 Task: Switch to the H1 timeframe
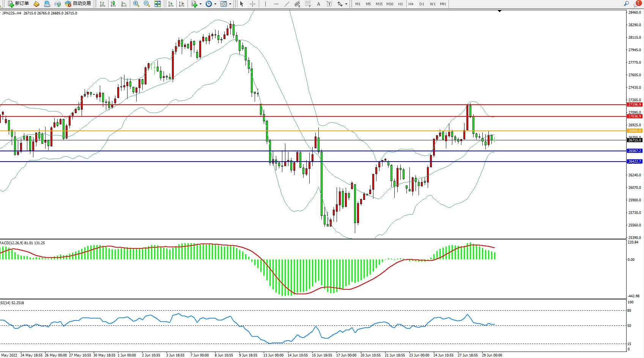(400, 4)
